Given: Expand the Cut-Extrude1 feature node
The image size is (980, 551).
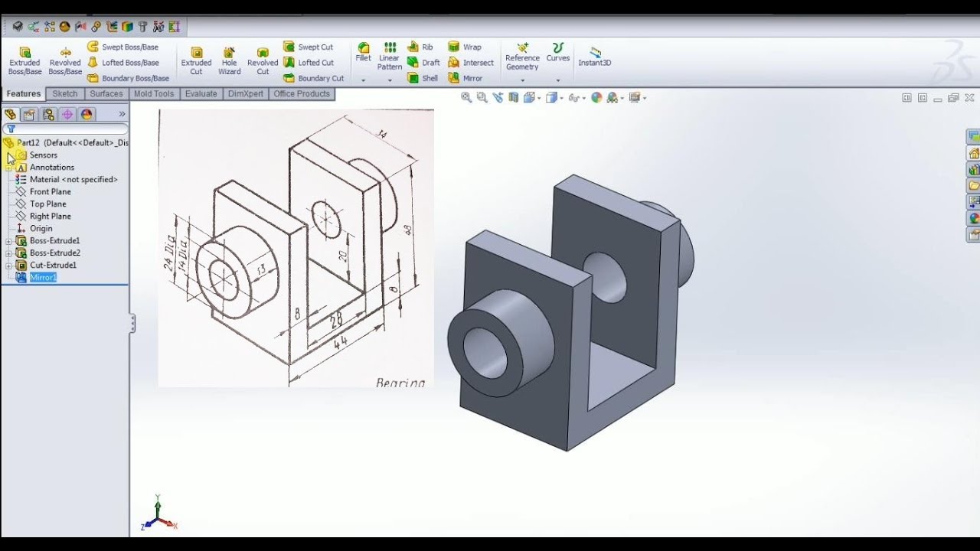Looking at the screenshot, I should click(x=8, y=266).
